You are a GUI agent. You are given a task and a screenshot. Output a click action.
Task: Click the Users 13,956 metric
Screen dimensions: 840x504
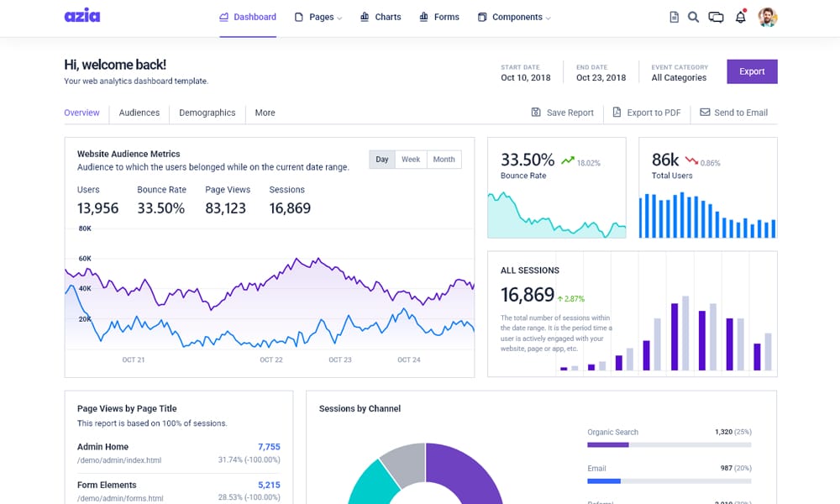click(97, 200)
